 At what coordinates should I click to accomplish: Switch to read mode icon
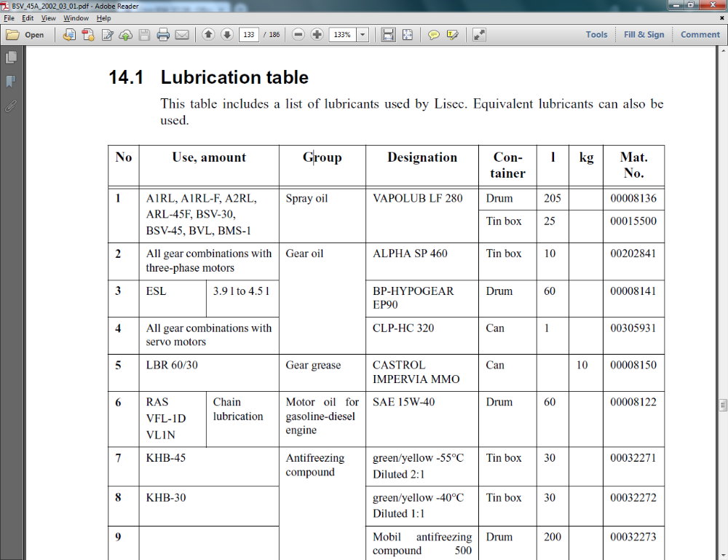point(479,35)
